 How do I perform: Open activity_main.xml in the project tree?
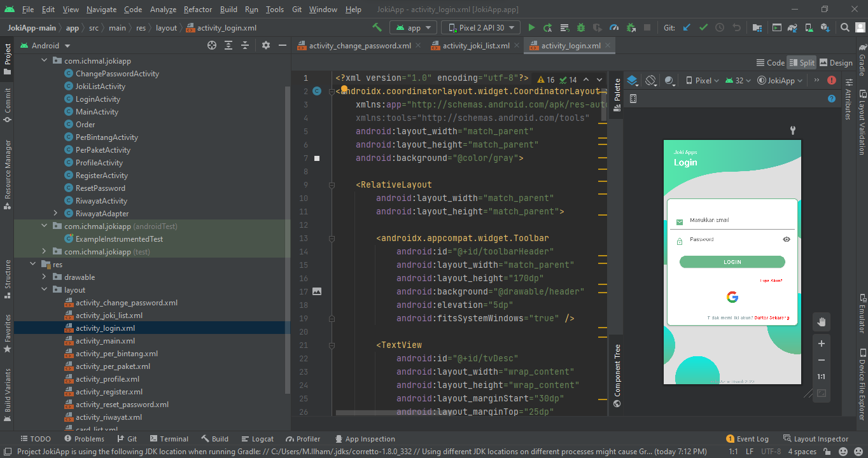105,341
